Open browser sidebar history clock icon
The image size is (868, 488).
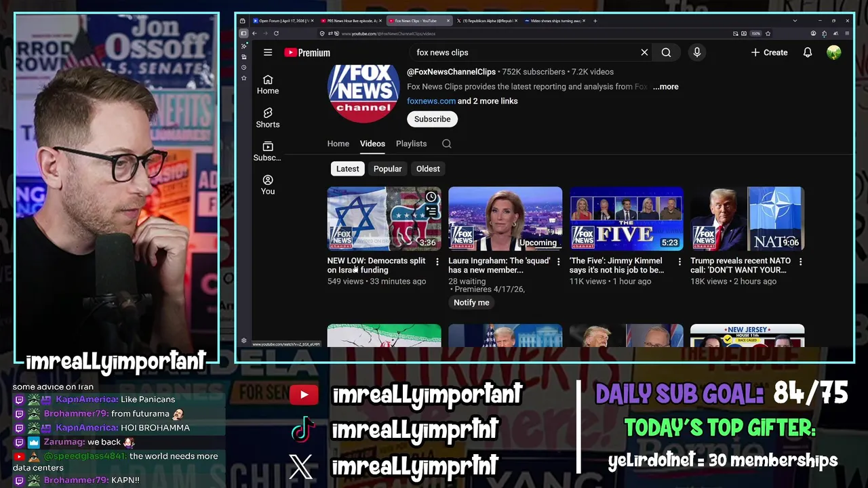(x=243, y=67)
